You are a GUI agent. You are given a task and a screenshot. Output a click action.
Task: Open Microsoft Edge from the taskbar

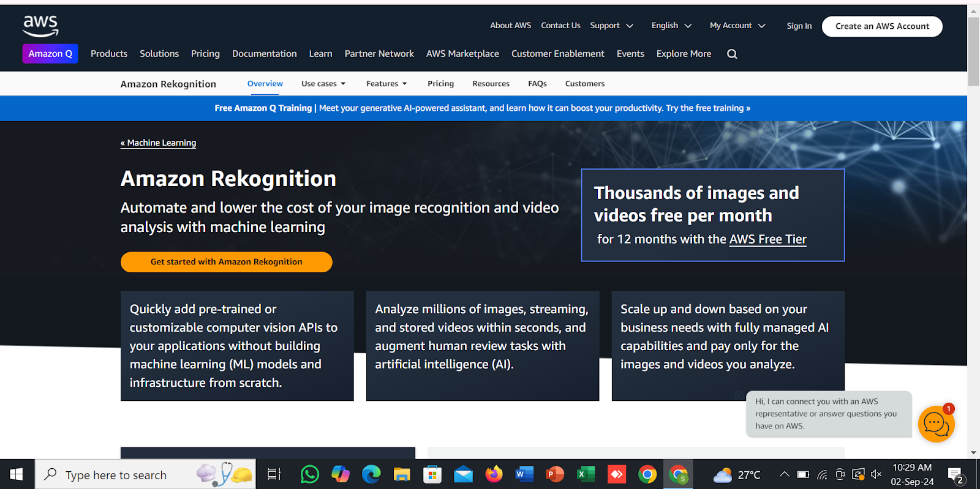[x=371, y=474]
